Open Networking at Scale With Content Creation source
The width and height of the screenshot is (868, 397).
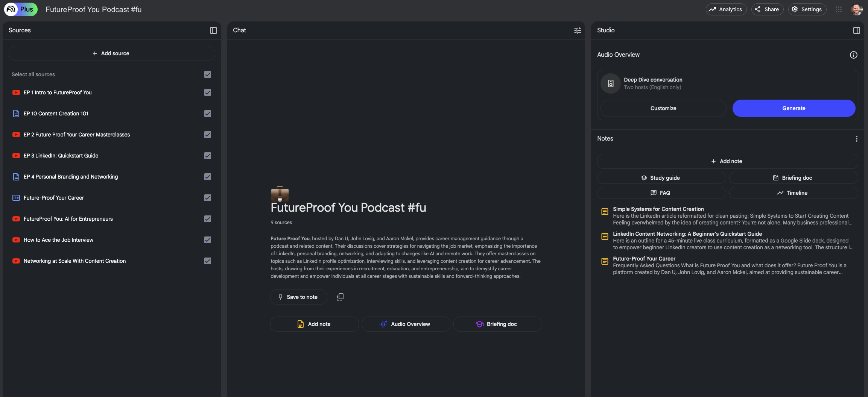(x=74, y=261)
